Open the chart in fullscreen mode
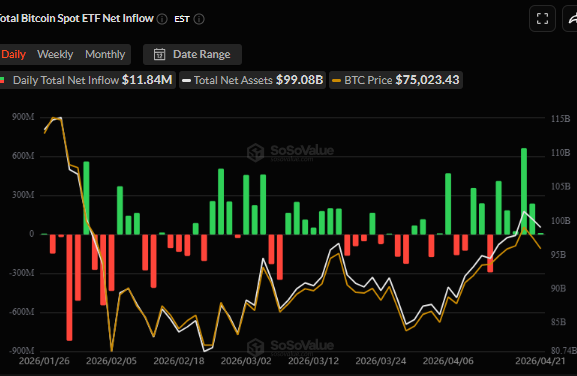The height and width of the screenshot is (376, 577). 542,18
